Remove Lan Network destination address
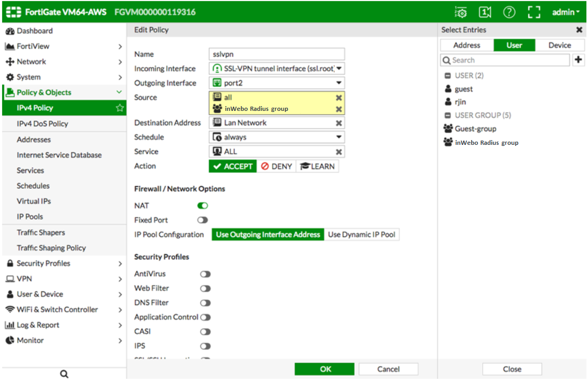The width and height of the screenshot is (588, 382). [x=339, y=123]
